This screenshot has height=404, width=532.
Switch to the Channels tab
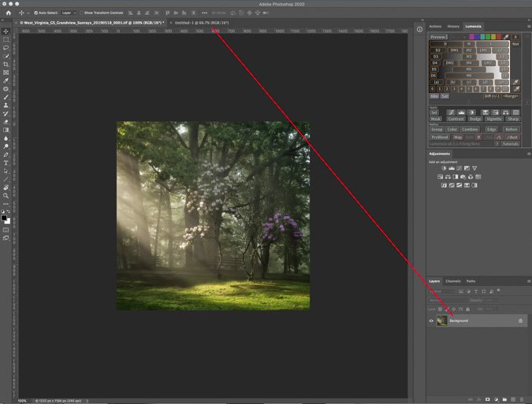[453, 281]
